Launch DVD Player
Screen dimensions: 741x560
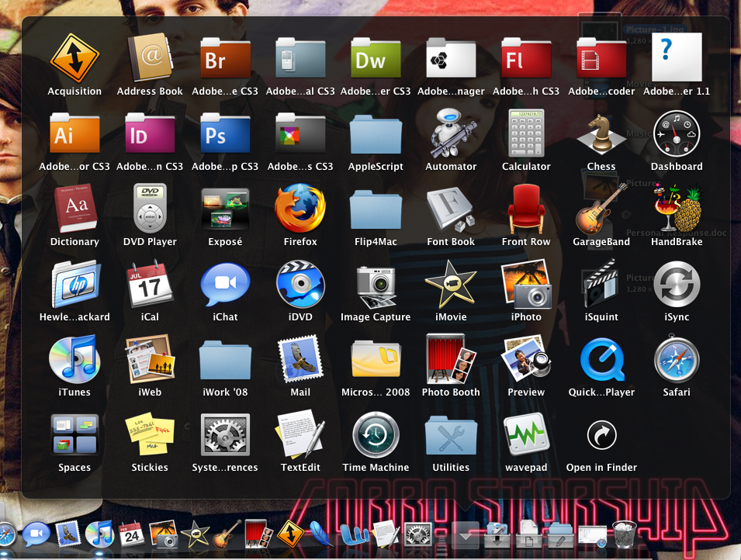pyautogui.click(x=150, y=208)
